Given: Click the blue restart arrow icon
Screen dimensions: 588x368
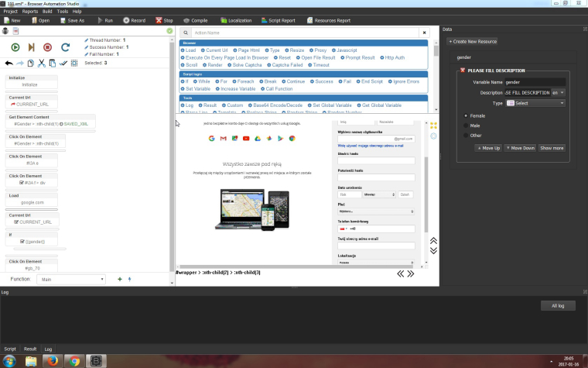Looking at the screenshot, I should 65,47.
